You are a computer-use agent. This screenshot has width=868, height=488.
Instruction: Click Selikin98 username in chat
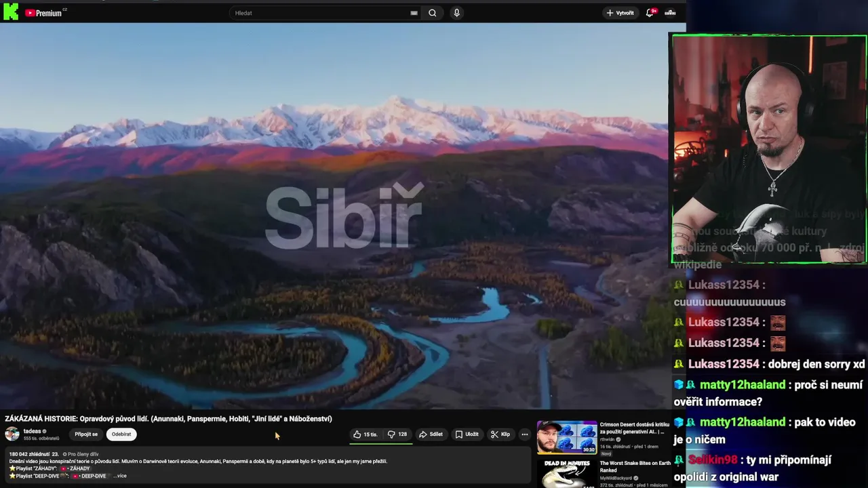pyautogui.click(x=712, y=460)
